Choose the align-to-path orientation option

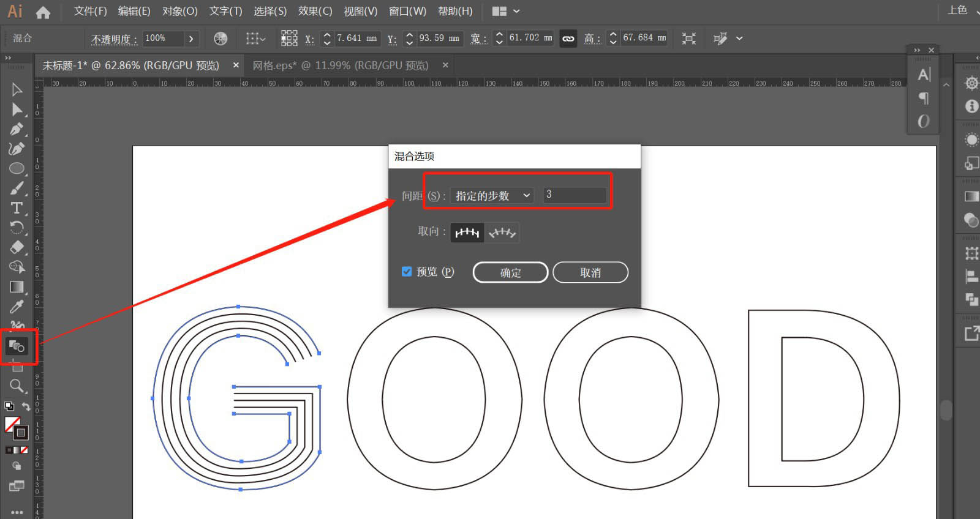tap(502, 233)
